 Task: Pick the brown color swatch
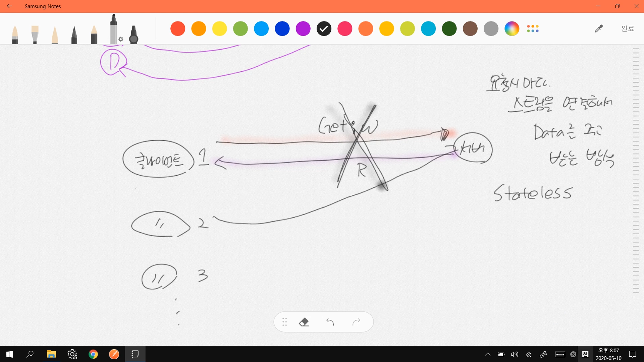pos(470,28)
